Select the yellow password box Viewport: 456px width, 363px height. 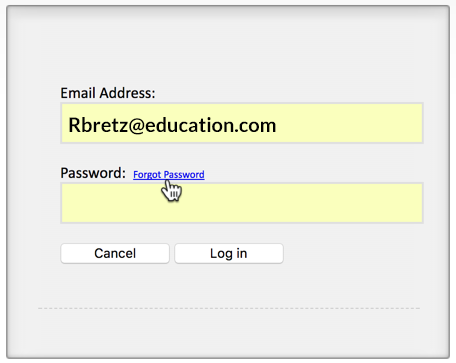pos(242,203)
